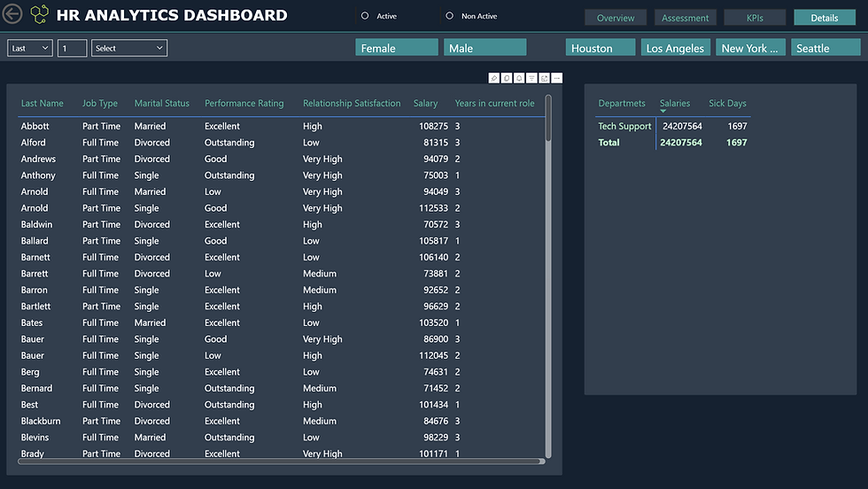The height and width of the screenshot is (489, 868).
Task: Click the back arrow icon
Action: (x=12, y=14)
